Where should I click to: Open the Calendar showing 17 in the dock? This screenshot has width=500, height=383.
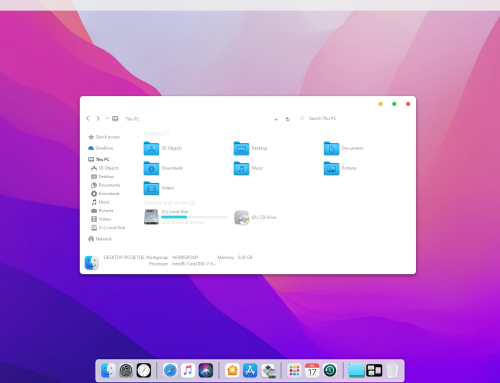point(312,370)
